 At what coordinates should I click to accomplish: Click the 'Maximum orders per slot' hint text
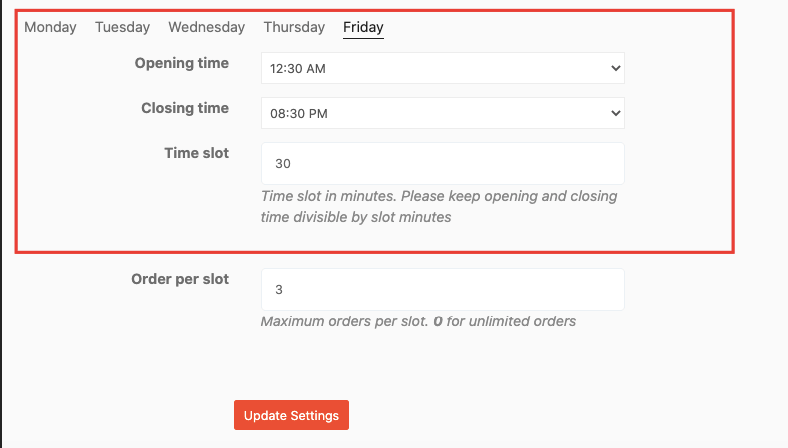[344, 321]
